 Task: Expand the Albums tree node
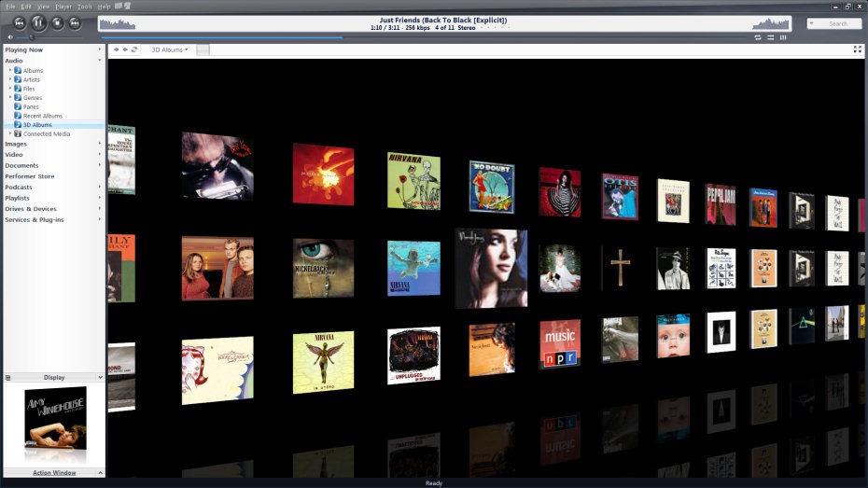[x=10, y=70]
